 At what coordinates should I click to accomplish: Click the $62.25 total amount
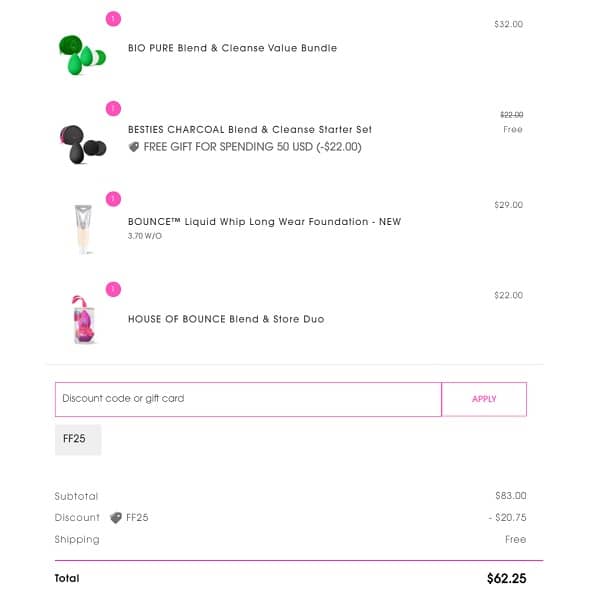[506, 578]
